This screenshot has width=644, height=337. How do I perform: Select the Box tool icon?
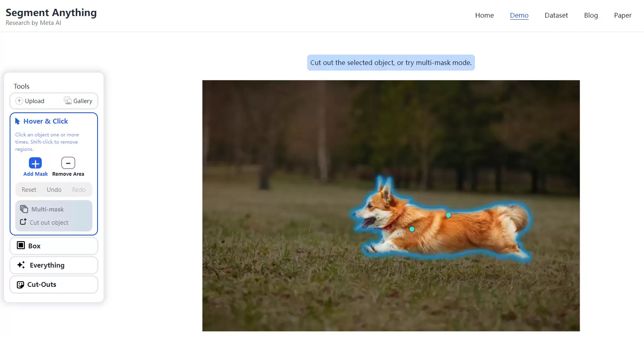pos(21,245)
